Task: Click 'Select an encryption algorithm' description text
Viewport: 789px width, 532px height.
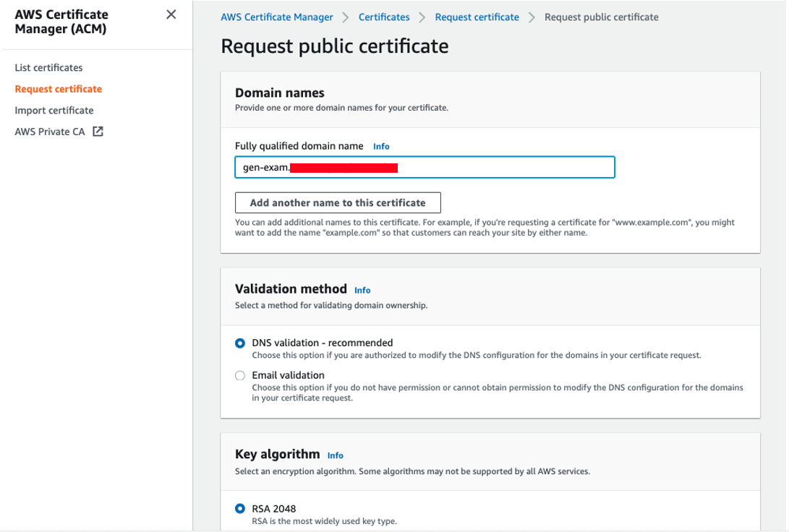Action: 413,472
